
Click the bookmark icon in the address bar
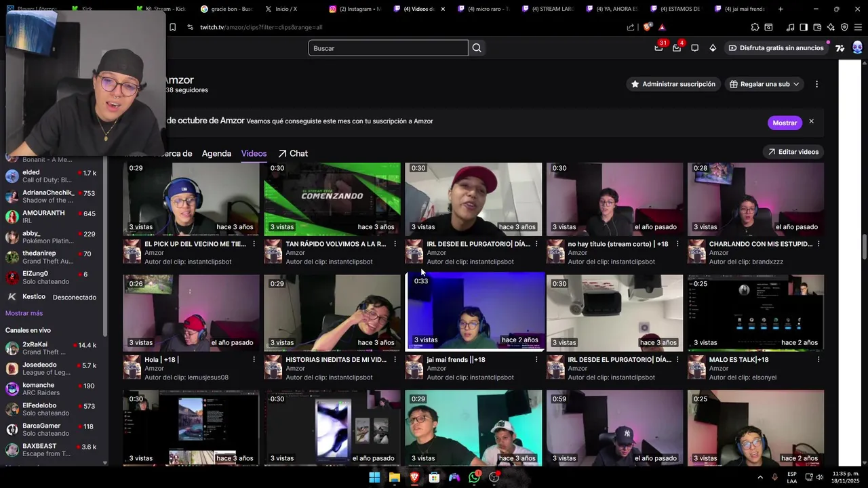(x=172, y=27)
